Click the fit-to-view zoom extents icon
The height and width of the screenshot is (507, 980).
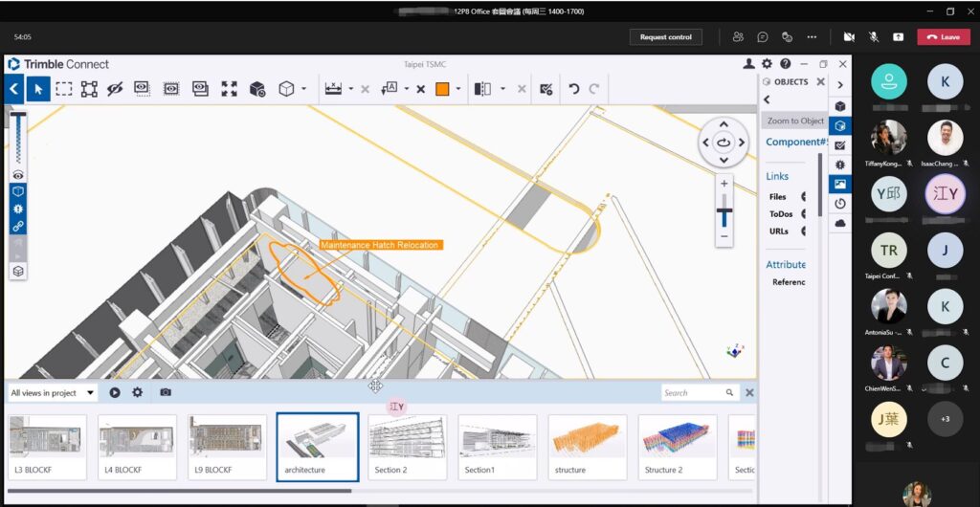229,89
